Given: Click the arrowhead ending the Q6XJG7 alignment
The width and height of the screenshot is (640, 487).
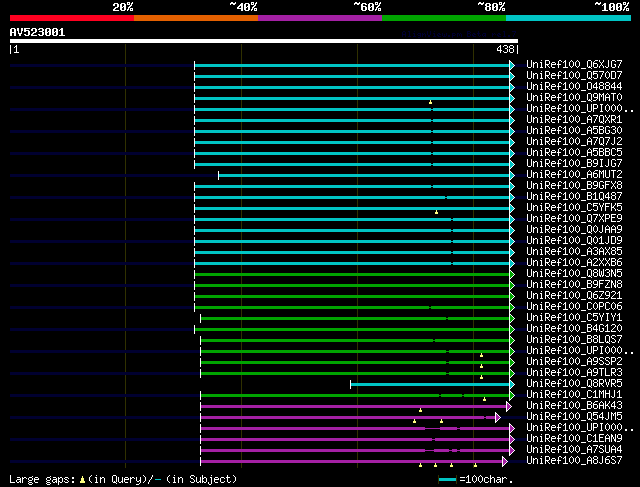Looking at the screenshot, I should (512, 65).
